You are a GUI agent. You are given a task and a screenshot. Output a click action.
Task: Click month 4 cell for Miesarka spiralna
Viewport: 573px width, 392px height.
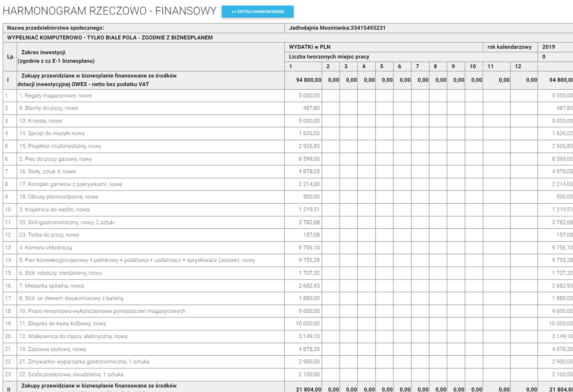(366, 286)
